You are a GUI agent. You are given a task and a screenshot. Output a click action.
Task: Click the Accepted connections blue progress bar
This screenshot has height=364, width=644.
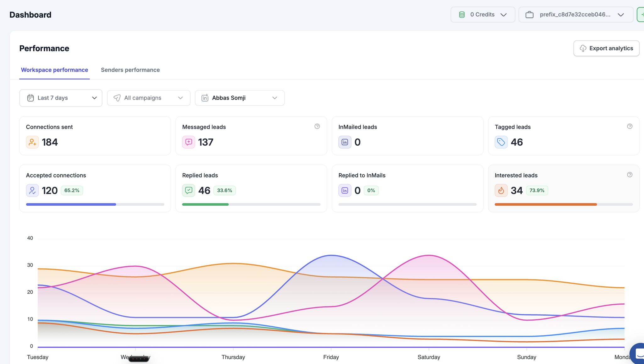coord(71,204)
